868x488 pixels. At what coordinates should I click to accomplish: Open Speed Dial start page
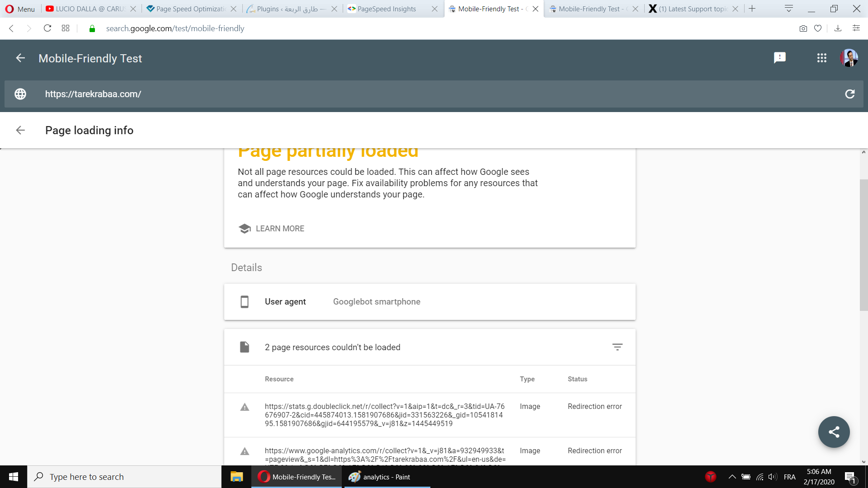tap(66, 28)
